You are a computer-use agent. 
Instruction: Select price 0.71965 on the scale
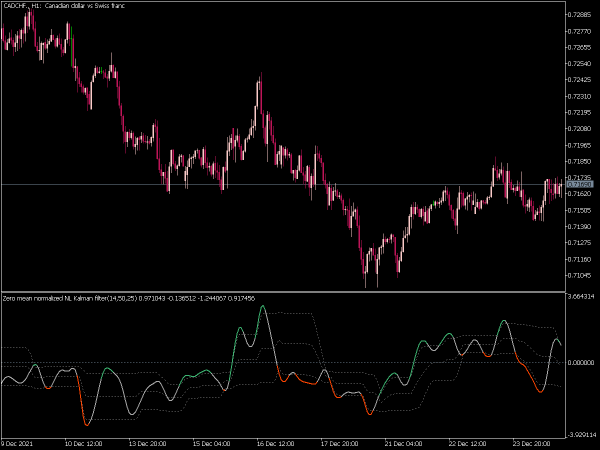coord(580,145)
